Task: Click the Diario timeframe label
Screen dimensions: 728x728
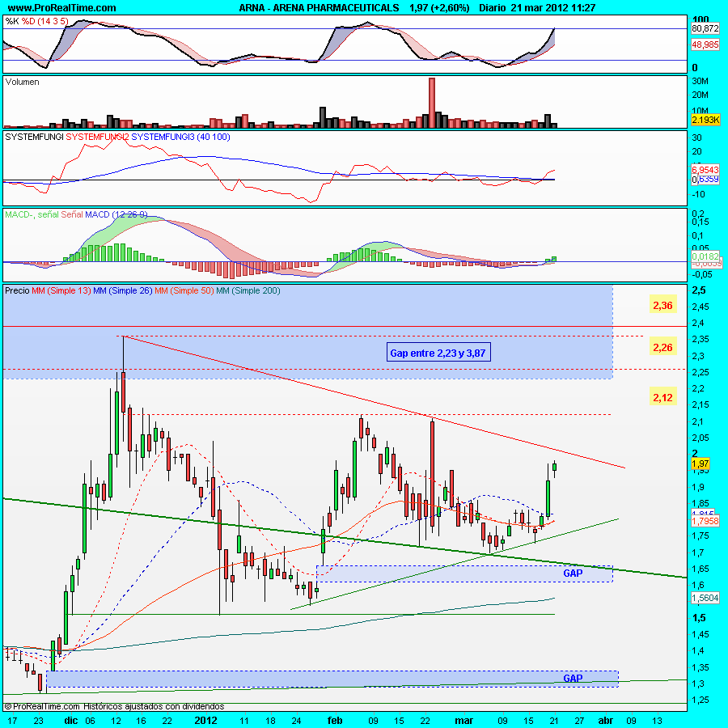Action: (x=493, y=7)
